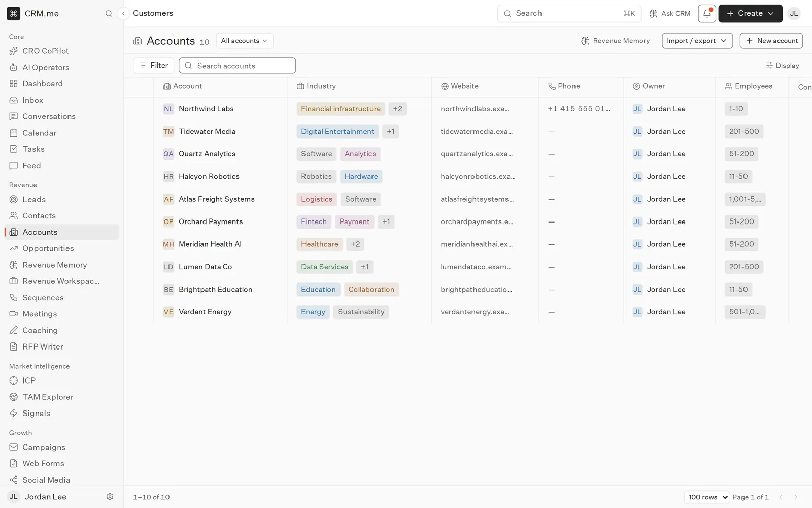
Task: Click the CRM.me logo icon
Action: 14,13
